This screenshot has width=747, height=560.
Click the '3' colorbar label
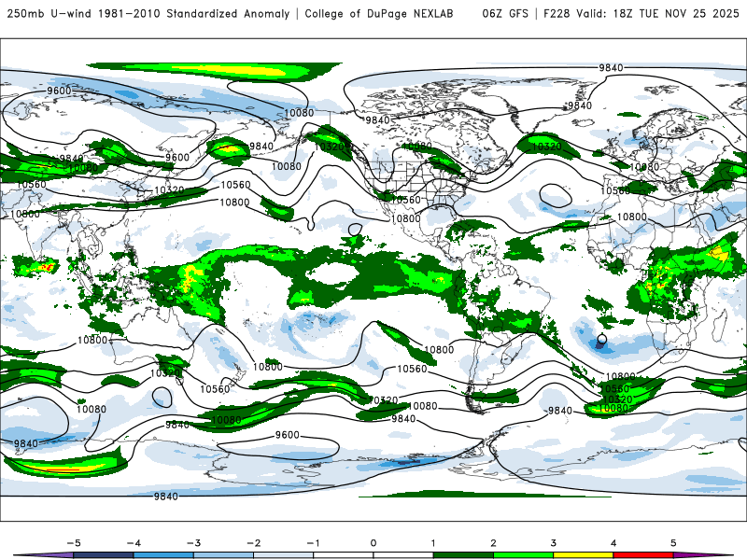coord(554,543)
